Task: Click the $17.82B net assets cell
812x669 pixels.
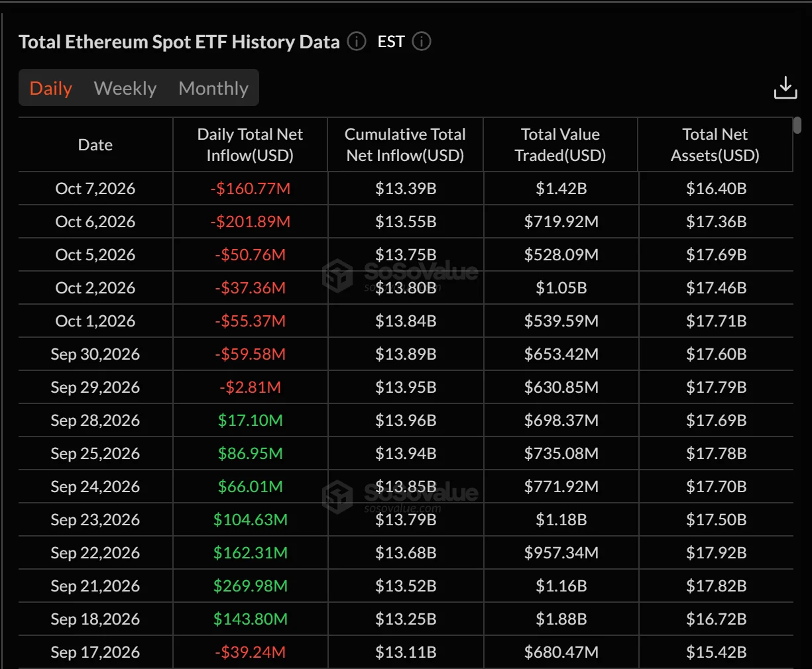Action: (x=717, y=586)
